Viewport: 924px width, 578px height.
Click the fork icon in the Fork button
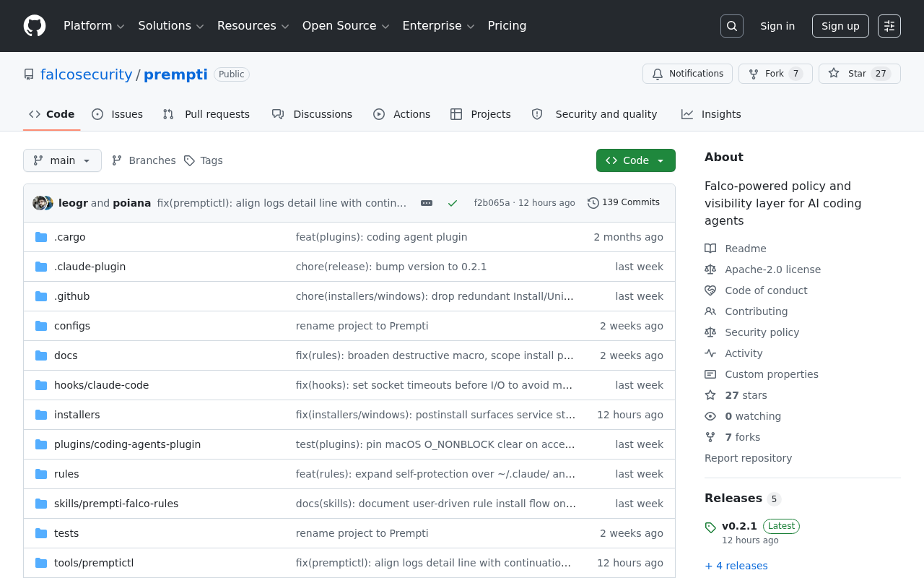(x=754, y=74)
